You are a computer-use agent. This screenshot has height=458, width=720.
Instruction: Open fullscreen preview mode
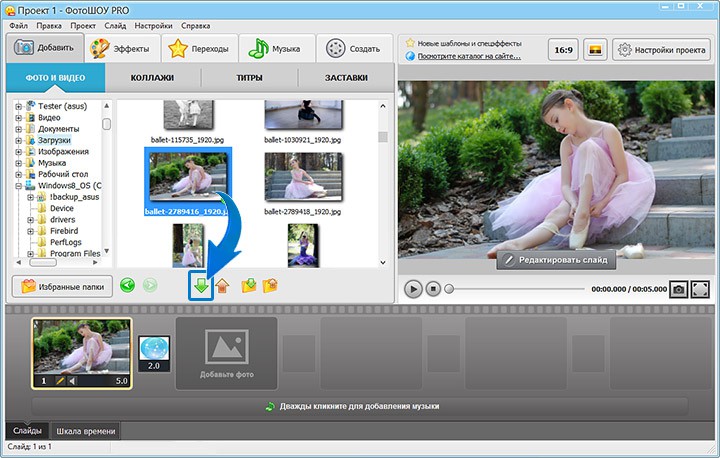point(700,289)
